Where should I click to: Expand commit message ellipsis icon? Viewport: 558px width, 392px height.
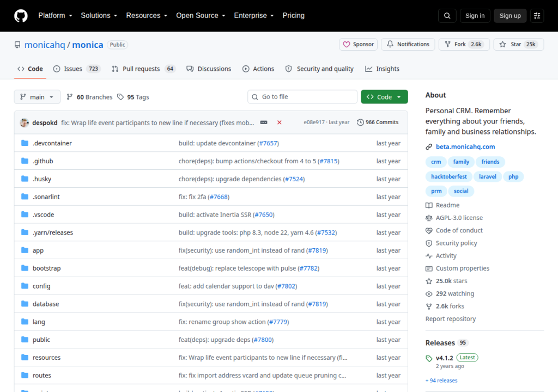click(x=264, y=122)
